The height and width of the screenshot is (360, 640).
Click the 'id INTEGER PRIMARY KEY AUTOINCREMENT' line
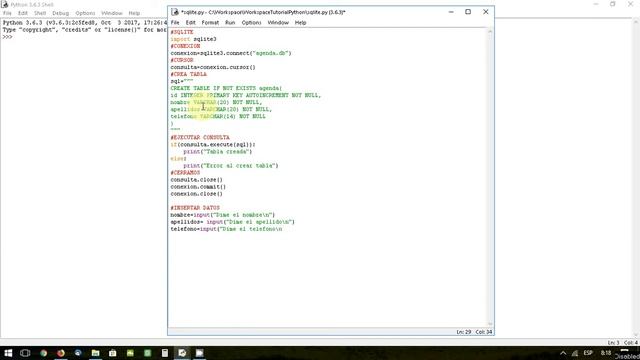coord(246,95)
